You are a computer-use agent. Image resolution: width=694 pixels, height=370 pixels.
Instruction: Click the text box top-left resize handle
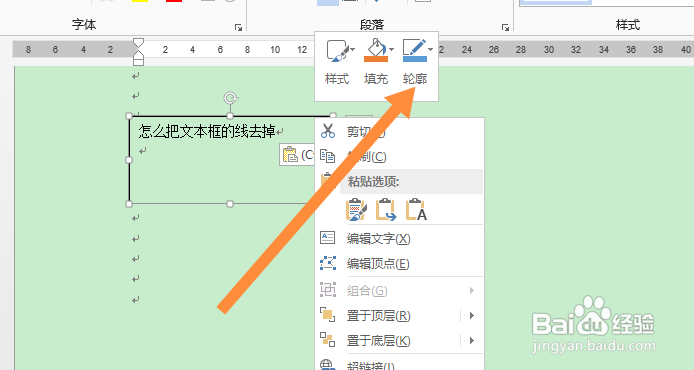pos(129,116)
